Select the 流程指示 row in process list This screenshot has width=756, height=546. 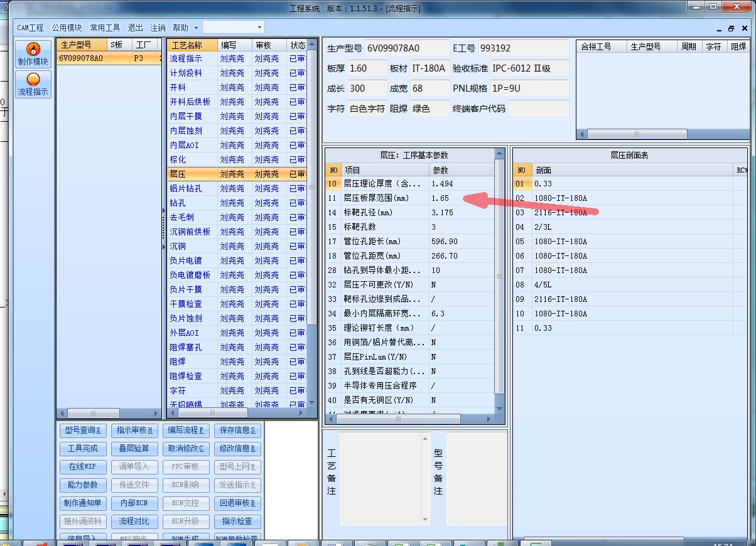237,58
